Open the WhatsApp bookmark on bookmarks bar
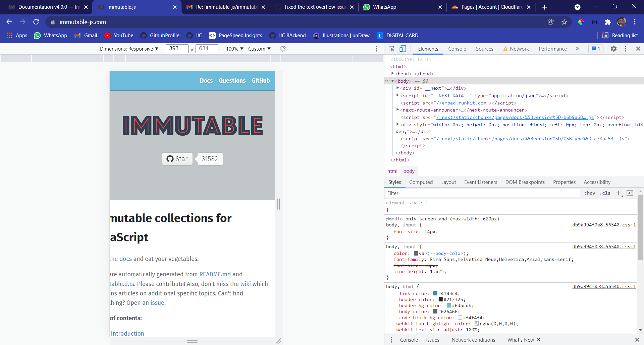Viewport: 644px width, 345px height. coord(50,35)
